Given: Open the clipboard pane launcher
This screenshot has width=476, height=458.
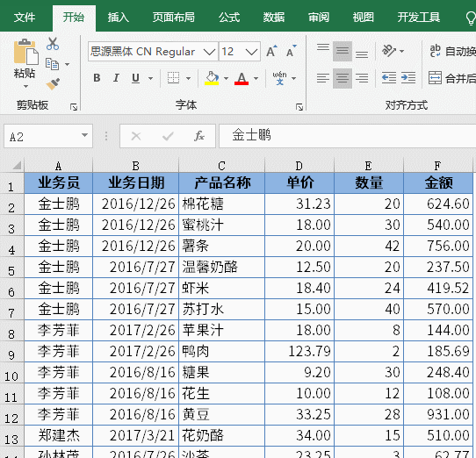Looking at the screenshot, I should (74, 107).
